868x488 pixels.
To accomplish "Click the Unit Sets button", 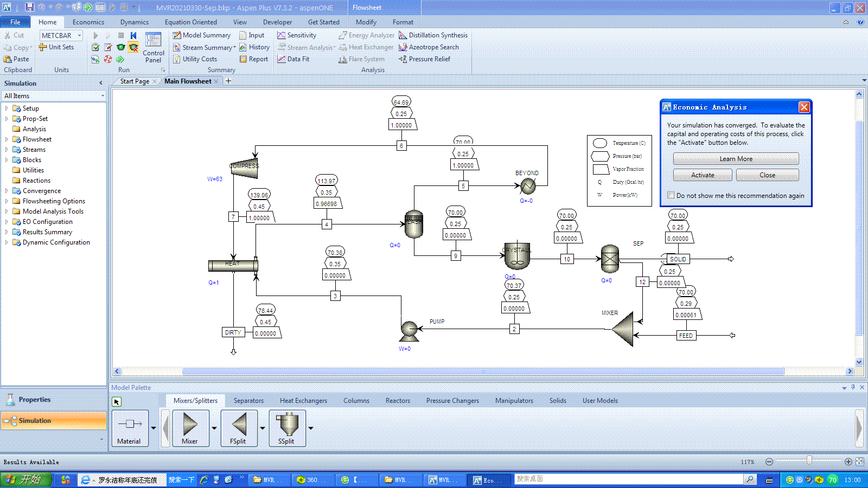I will click(x=56, y=47).
